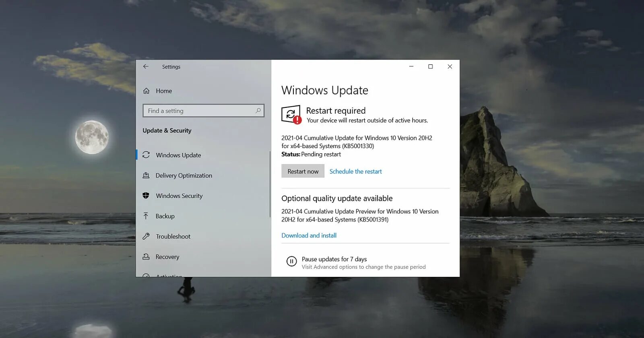Image resolution: width=644 pixels, height=338 pixels.
Task: Click the Home house icon
Action: 147,91
